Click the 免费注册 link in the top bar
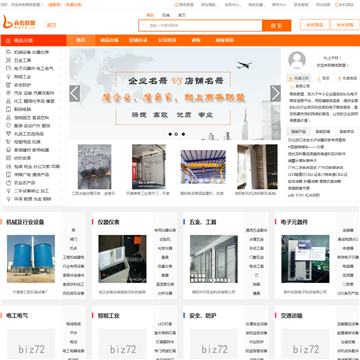 (x=73, y=5)
